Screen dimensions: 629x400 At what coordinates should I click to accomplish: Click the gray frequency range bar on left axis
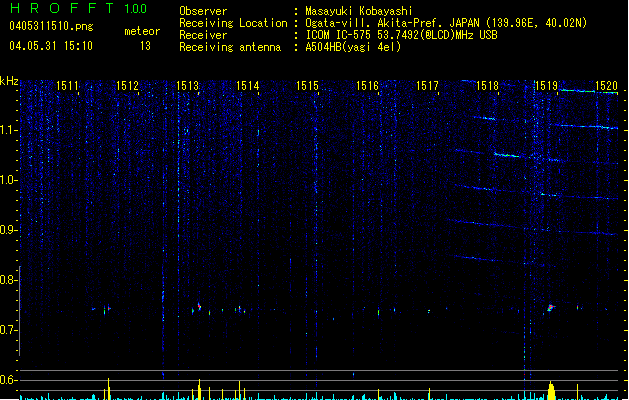[20, 311]
